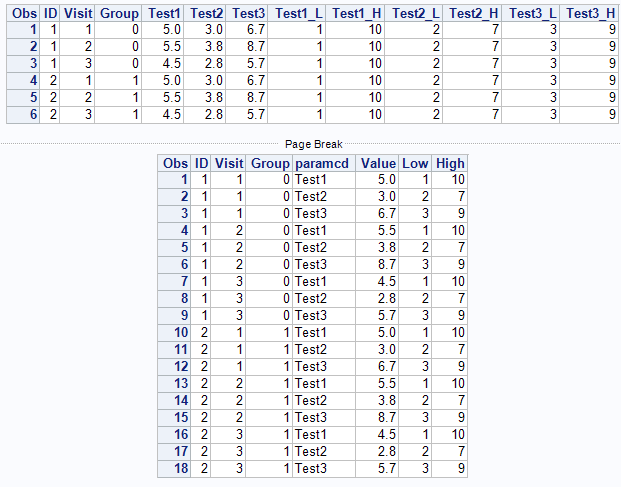Click Obs row number 12
Image resolution: width=621 pixels, height=487 pixels.
tap(175, 366)
